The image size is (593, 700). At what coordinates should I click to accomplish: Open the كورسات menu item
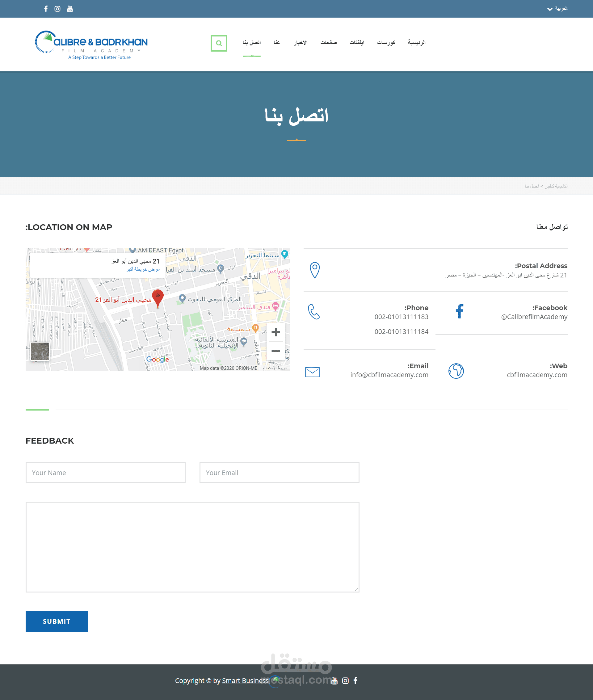point(386,43)
